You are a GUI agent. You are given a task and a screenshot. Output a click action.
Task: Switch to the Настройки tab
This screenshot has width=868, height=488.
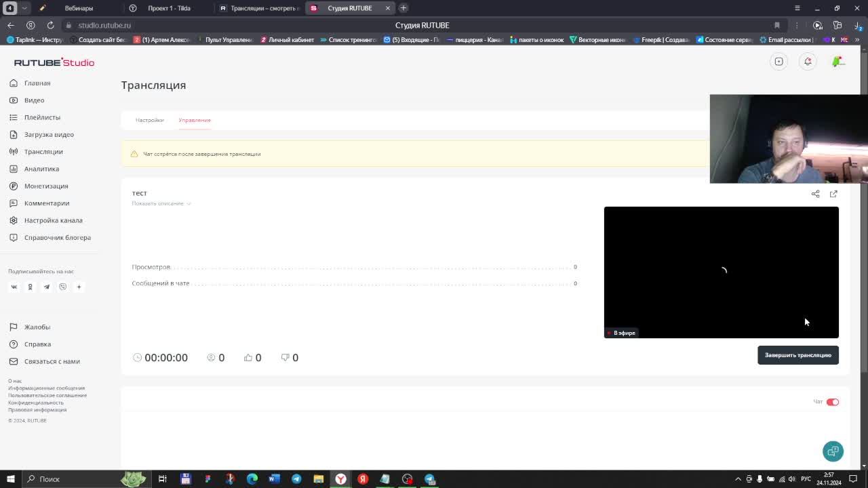(149, 120)
